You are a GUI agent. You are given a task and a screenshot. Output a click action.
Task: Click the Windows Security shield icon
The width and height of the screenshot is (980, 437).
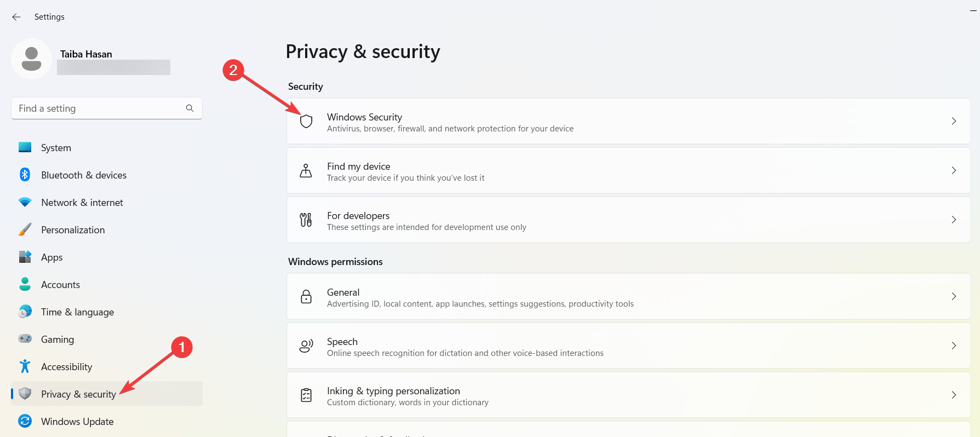[306, 121]
